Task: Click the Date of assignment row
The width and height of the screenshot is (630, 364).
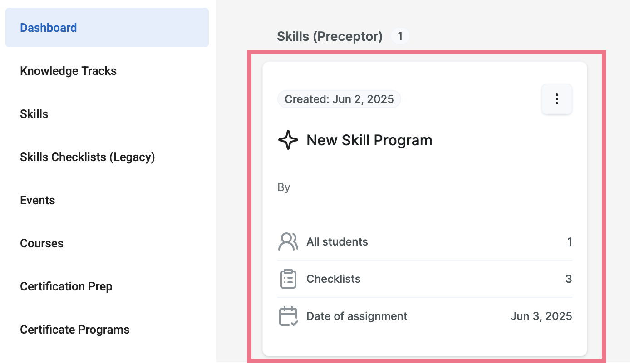Action: click(425, 316)
